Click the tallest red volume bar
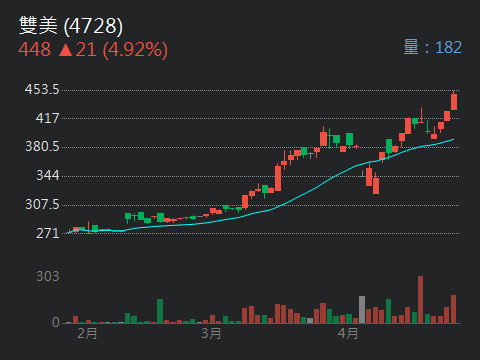480x360 pixels. pos(421,299)
